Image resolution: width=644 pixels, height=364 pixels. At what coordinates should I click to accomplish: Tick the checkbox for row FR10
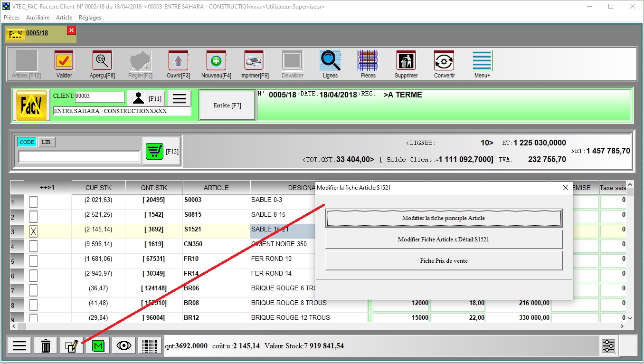[x=33, y=261]
